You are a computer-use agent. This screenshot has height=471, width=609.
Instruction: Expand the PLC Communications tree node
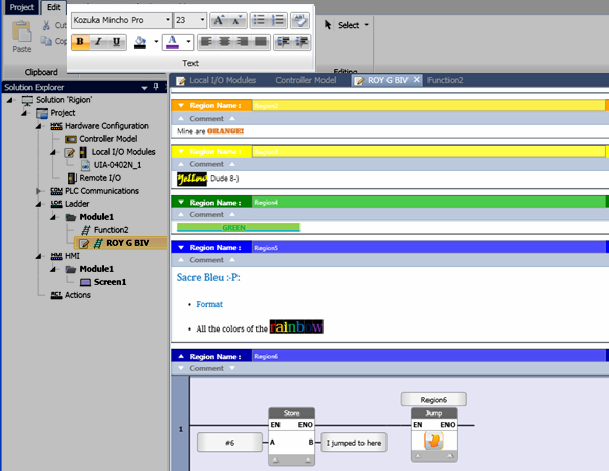[x=38, y=190]
